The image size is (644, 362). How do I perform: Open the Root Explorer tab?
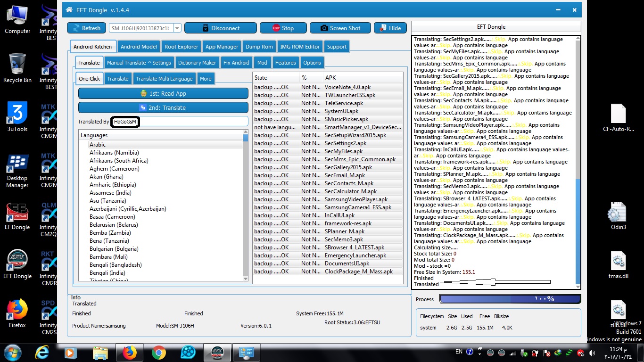point(182,47)
